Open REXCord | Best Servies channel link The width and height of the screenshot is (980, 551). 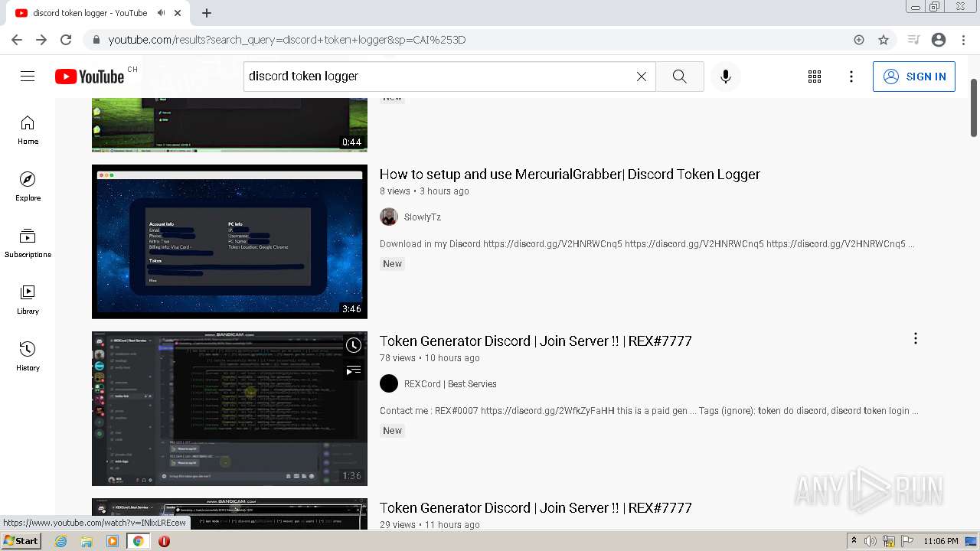point(450,384)
